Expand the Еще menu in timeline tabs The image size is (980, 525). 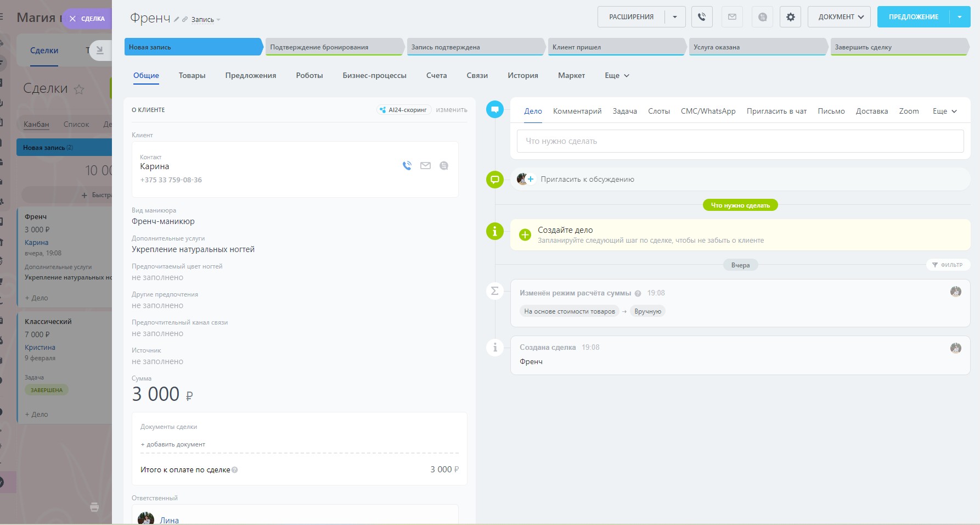[x=944, y=111]
